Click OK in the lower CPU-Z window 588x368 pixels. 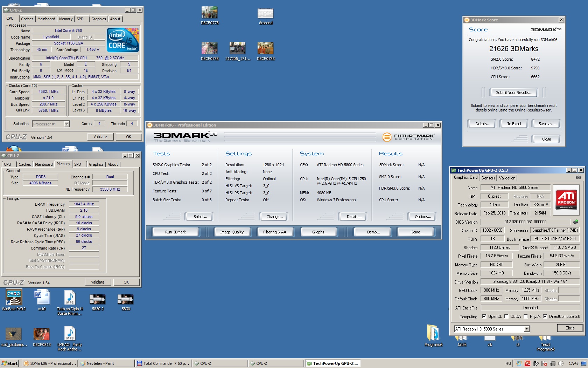(126, 282)
